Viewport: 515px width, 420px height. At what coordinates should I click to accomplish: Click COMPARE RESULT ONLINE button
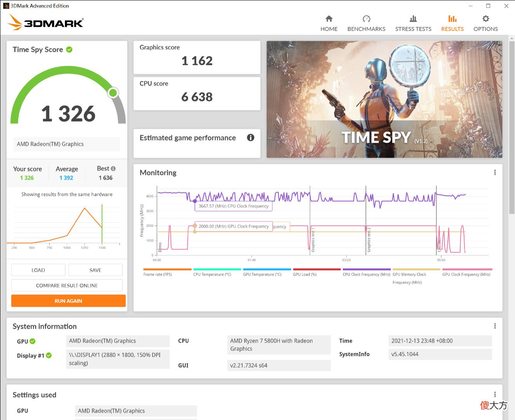point(67,285)
